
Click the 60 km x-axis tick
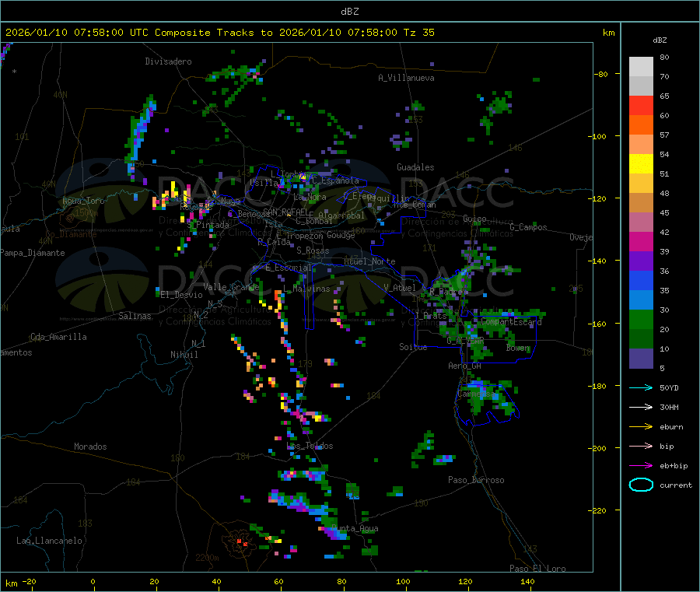(x=278, y=581)
